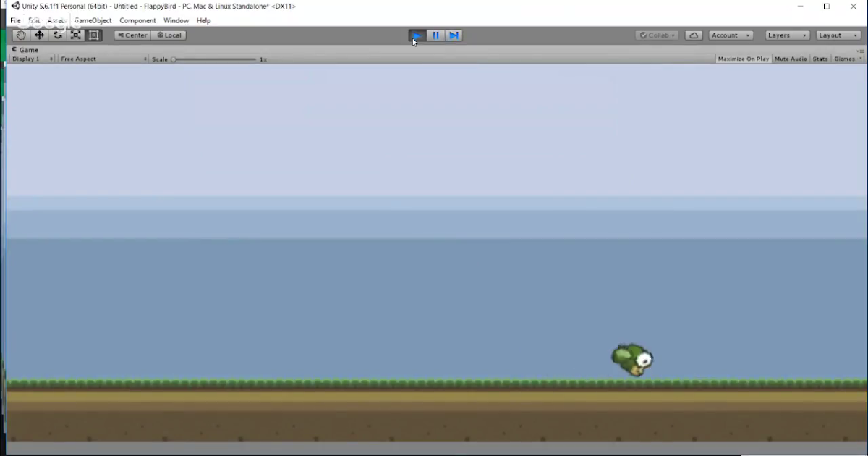Show Stats overlay
Screen dimensions: 868x456
pyautogui.click(x=820, y=59)
